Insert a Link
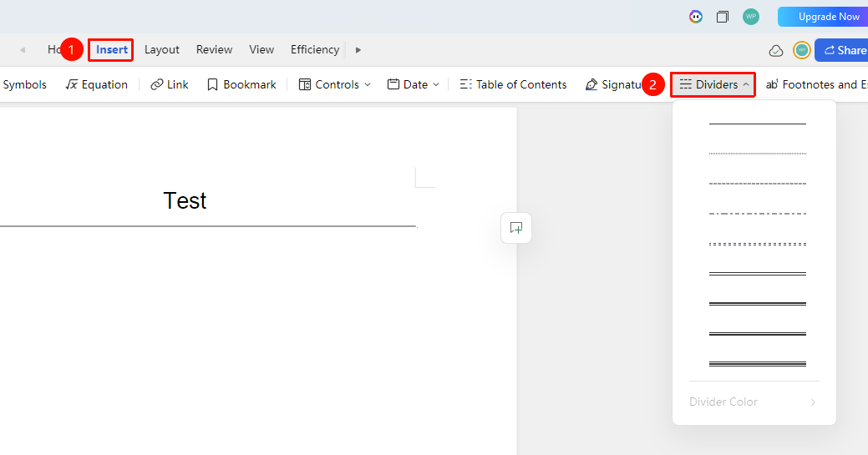868x455 pixels. point(170,84)
